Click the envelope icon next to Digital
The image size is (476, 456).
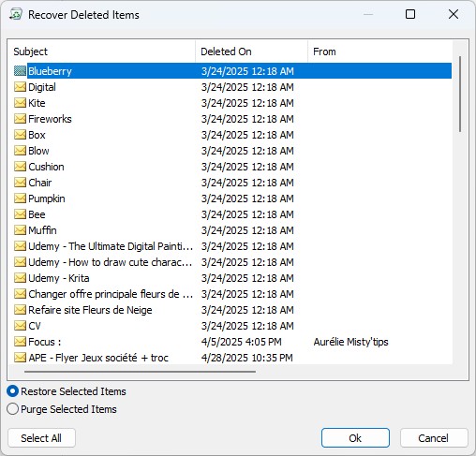20,87
